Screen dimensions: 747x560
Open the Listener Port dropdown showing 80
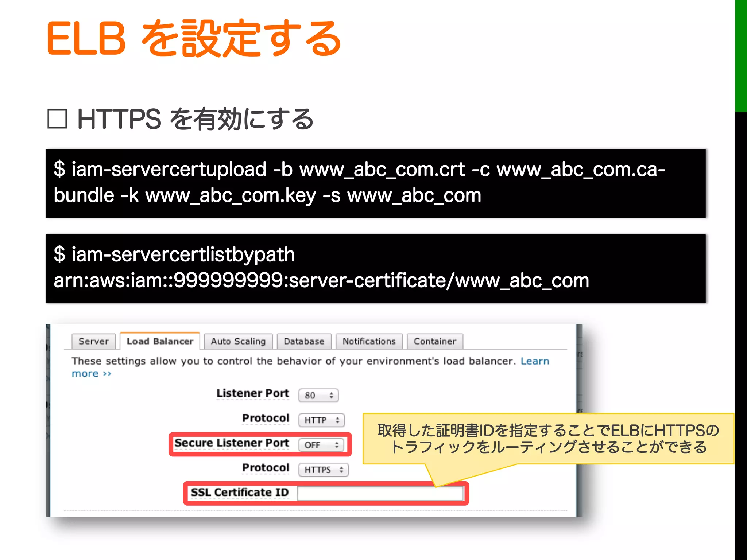[318, 396]
